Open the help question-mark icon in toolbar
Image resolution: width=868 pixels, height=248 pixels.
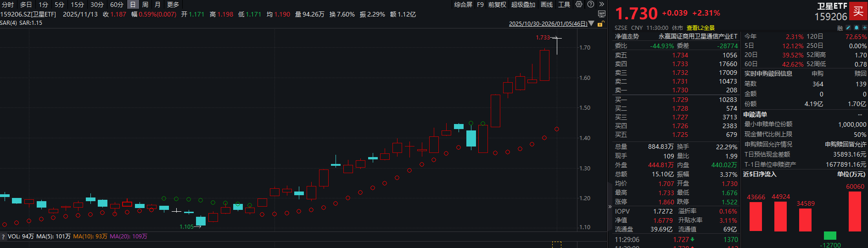[591, 4]
